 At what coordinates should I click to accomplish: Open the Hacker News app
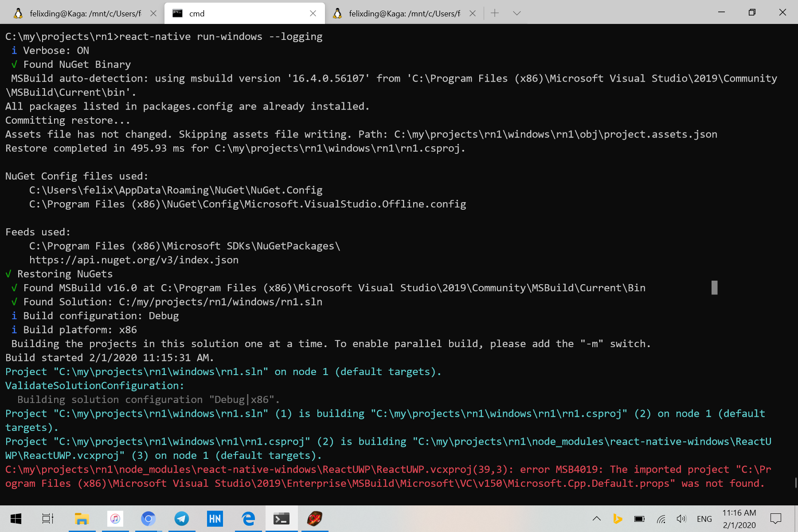215,518
